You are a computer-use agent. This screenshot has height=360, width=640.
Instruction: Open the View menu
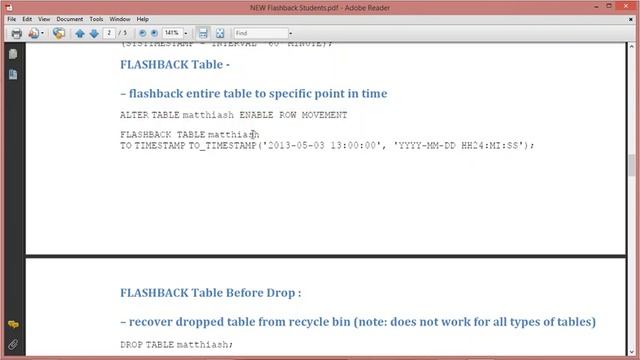coord(44,19)
